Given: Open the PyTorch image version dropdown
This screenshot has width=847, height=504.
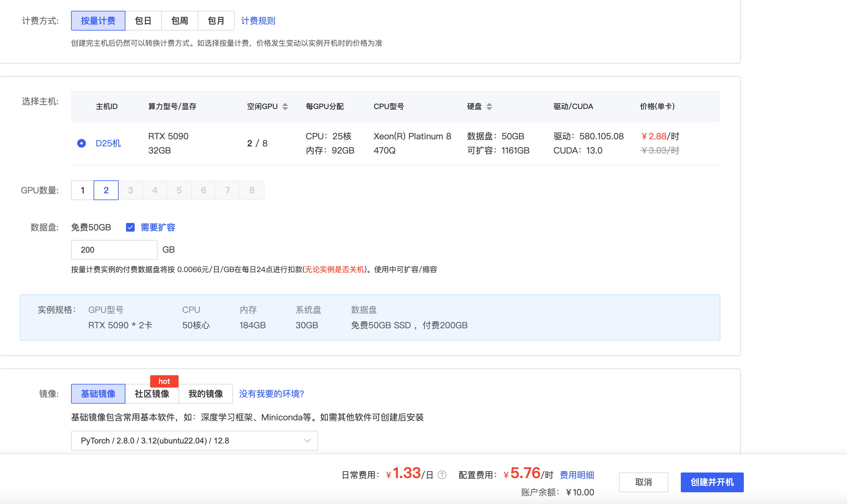Looking at the screenshot, I should pyautogui.click(x=194, y=440).
